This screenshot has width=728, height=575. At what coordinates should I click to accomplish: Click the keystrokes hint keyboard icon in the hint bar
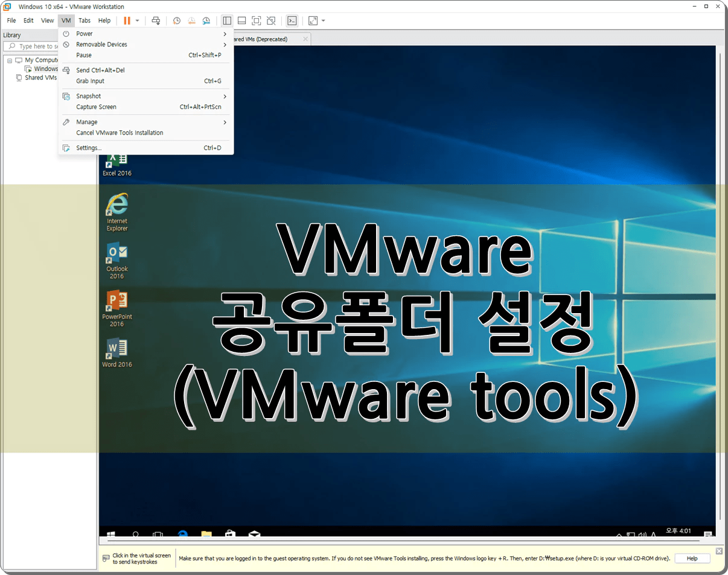pyautogui.click(x=106, y=559)
